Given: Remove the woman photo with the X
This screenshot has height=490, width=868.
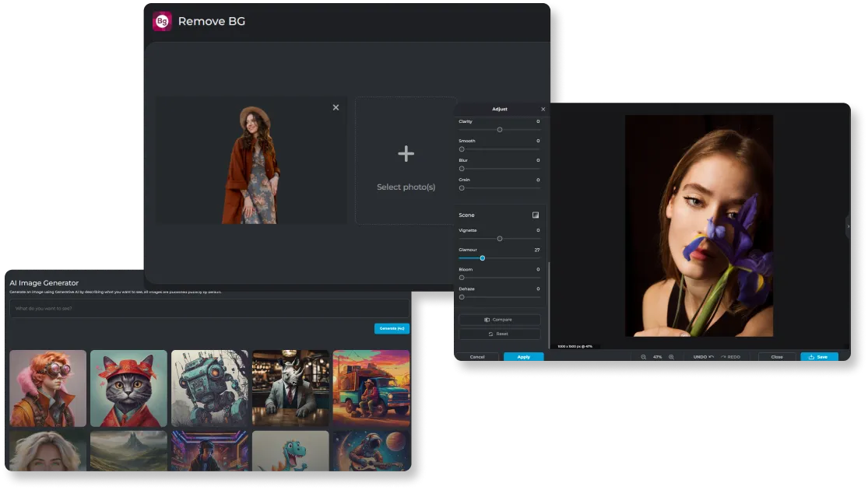Looking at the screenshot, I should 336,107.
